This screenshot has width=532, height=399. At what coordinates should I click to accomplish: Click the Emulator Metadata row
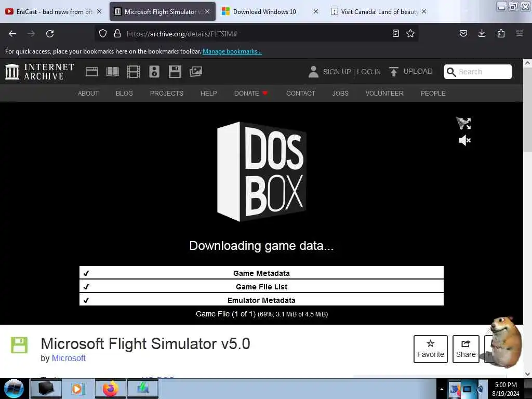[x=261, y=300]
